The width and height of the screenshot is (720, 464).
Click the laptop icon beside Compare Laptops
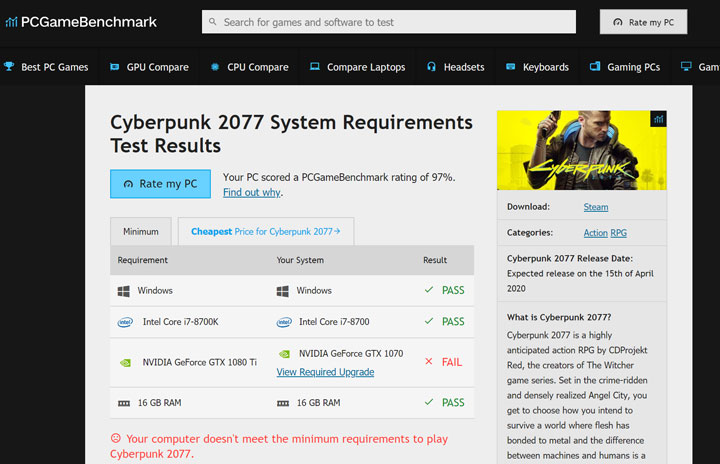[315, 67]
